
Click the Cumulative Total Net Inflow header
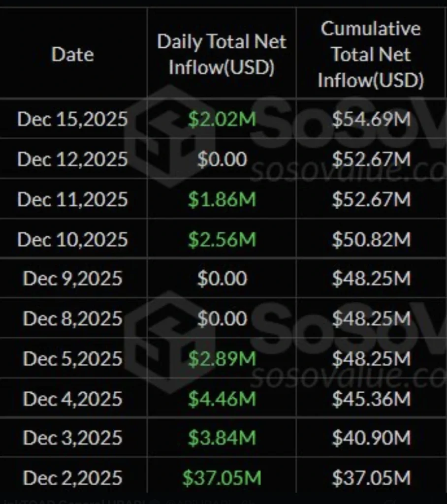[x=371, y=55]
